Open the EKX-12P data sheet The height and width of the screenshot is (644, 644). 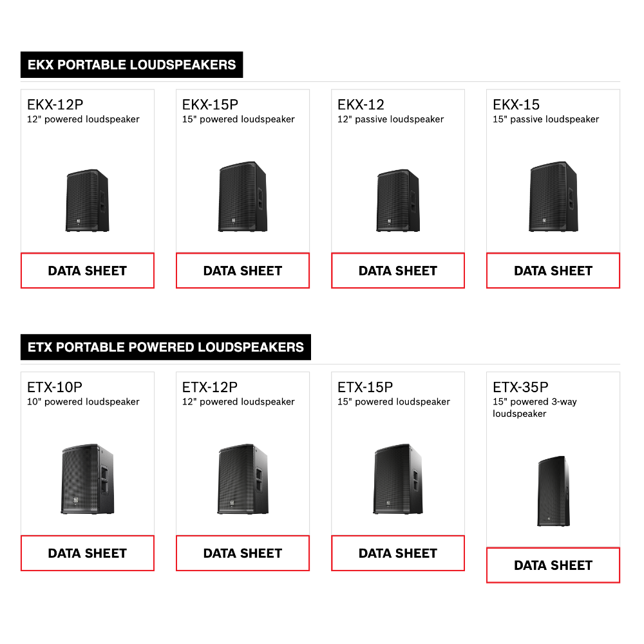(88, 270)
